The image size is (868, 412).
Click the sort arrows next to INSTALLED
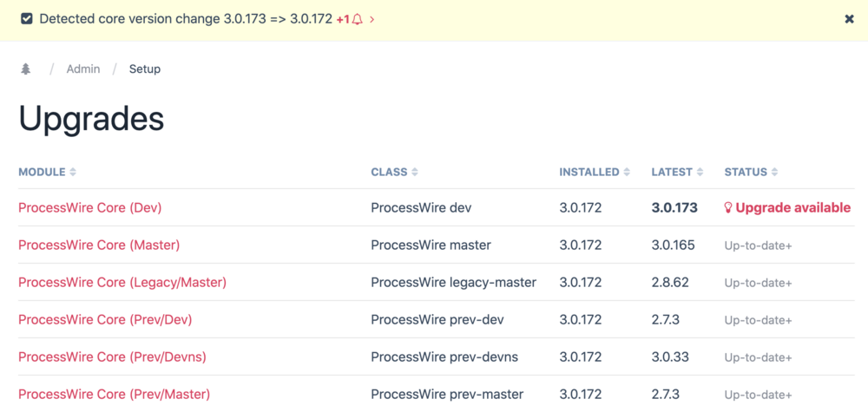tap(627, 173)
